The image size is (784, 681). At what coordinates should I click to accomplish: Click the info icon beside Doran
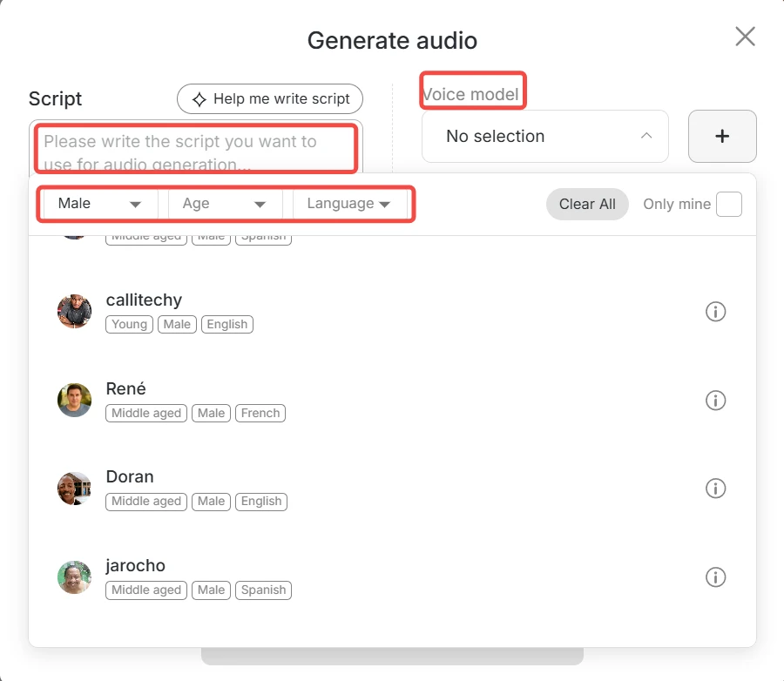coord(715,488)
